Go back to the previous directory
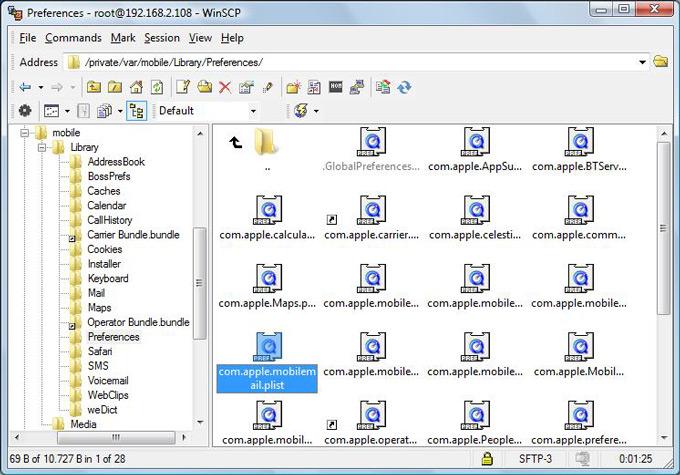 point(25,87)
